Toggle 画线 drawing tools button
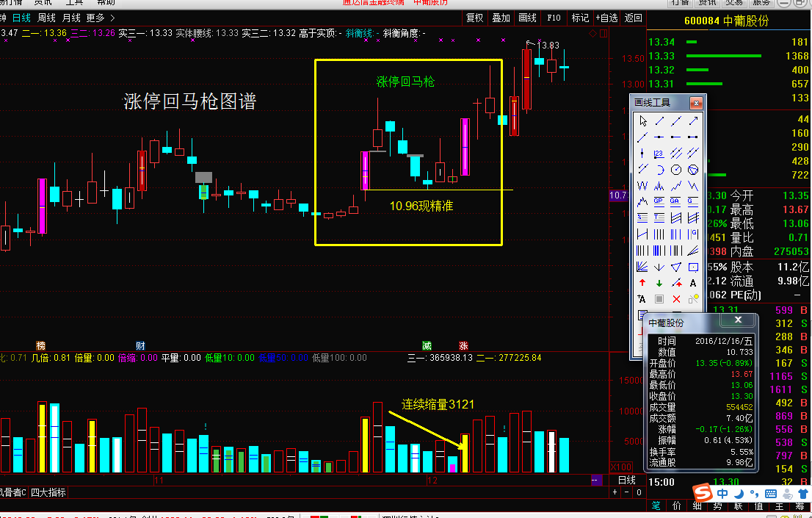 coord(527,18)
